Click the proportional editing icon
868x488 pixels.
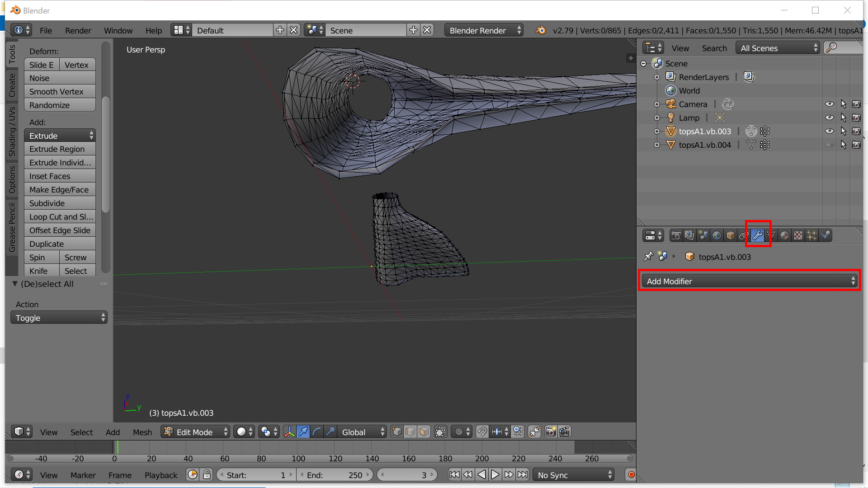pyautogui.click(x=462, y=432)
